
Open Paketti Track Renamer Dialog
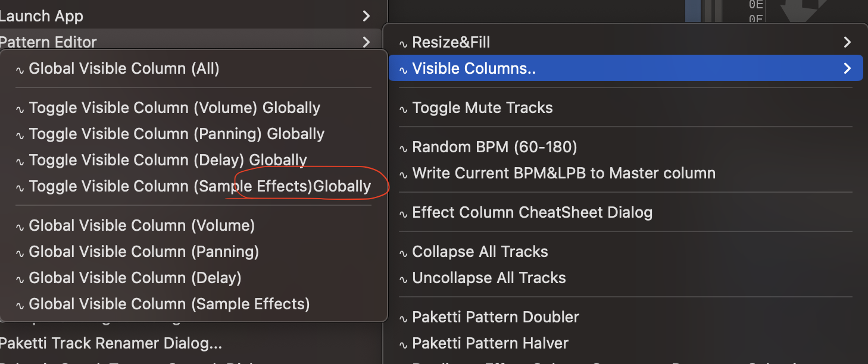[x=111, y=343]
